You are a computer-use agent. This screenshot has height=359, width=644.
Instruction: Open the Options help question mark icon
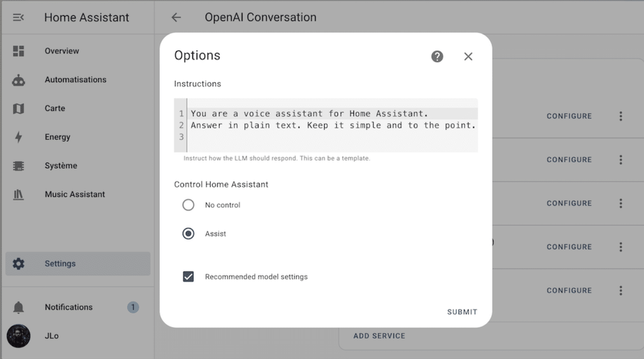pyautogui.click(x=437, y=57)
